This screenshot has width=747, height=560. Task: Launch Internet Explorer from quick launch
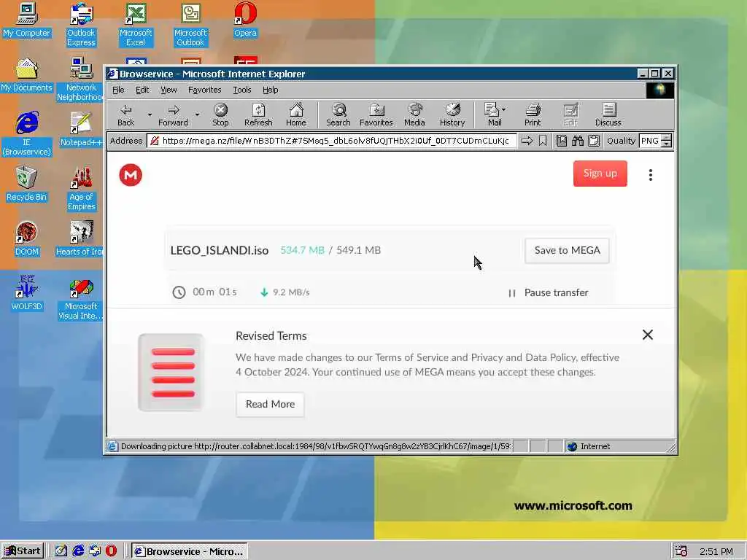point(78,551)
